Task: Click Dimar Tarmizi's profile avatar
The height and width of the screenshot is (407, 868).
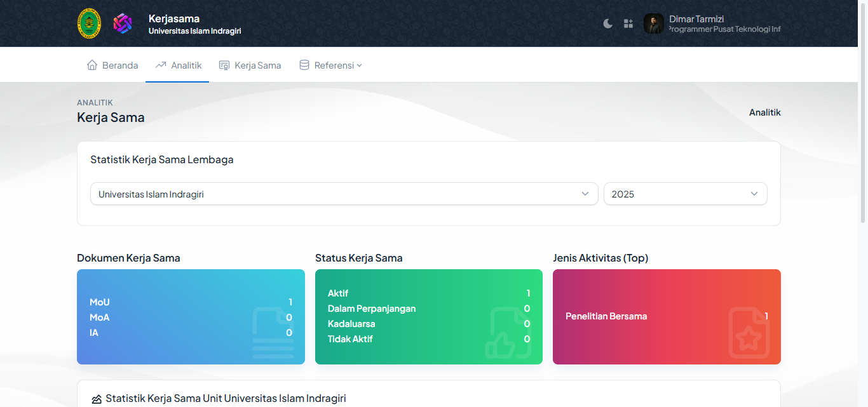Action: (x=653, y=23)
